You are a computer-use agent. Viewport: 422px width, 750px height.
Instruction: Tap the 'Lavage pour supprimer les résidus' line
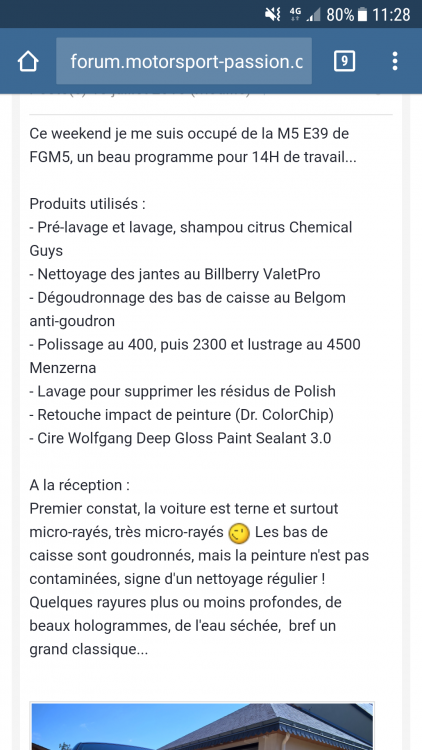[183, 392]
